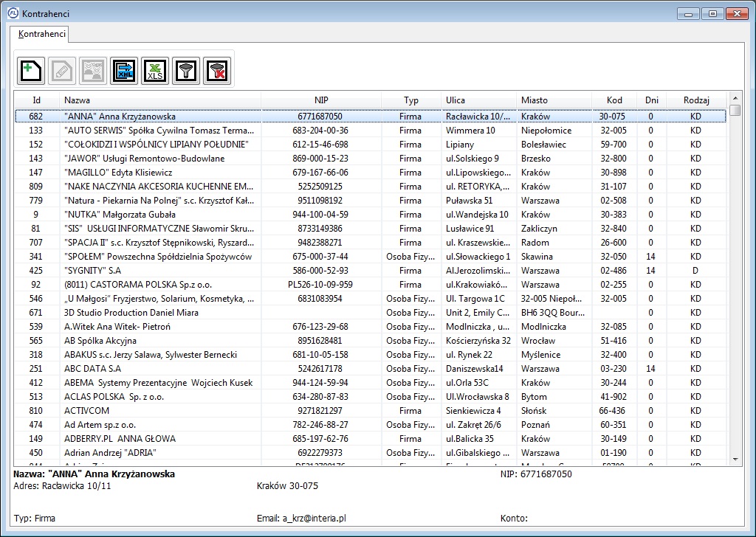Select "NUTKA" Małgorzata Gubała
The image size is (756, 537).
tap(371, 215)
